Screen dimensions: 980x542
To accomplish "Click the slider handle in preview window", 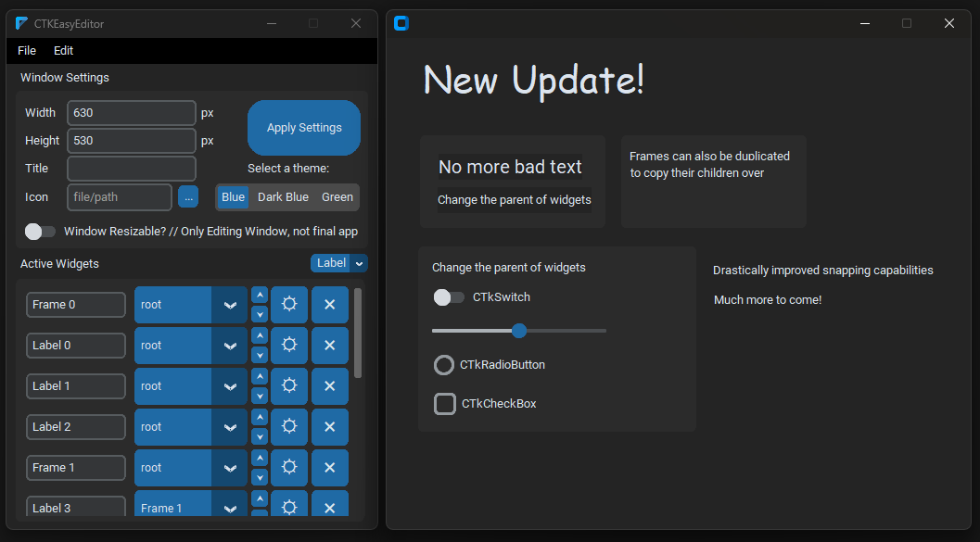I will (519, 331).
